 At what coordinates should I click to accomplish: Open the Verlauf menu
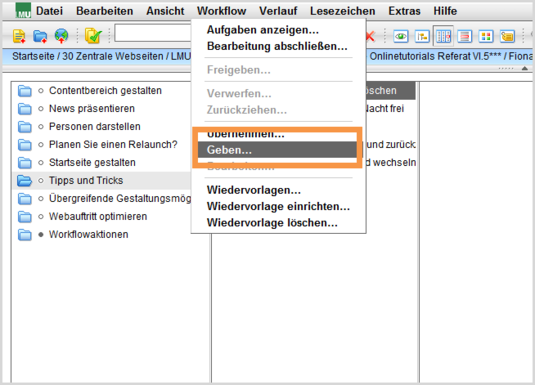click(x=278, y=11)
